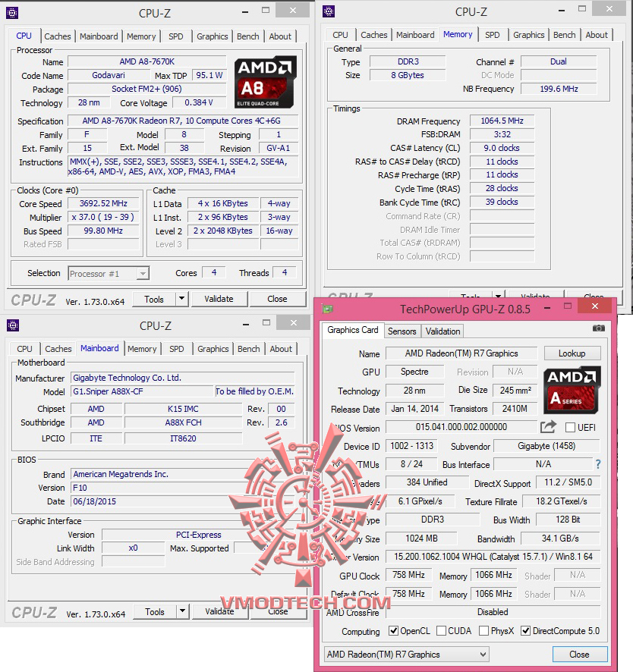Image resolution: width=633 pixels, height=672 pixels.
Task: Minimize the top-left CPU-Z CPU window
Action: pyautogui.click(x=245, y=12)
